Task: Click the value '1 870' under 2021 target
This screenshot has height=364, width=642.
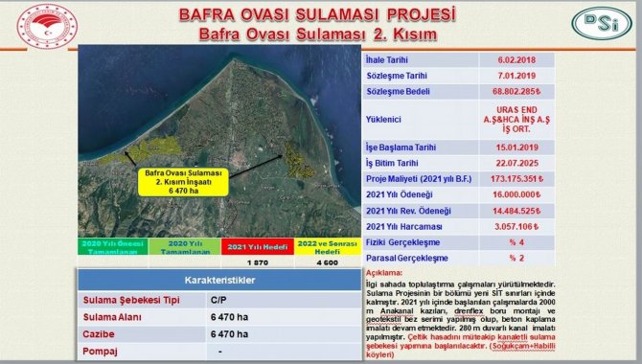Action: [258, 262]
